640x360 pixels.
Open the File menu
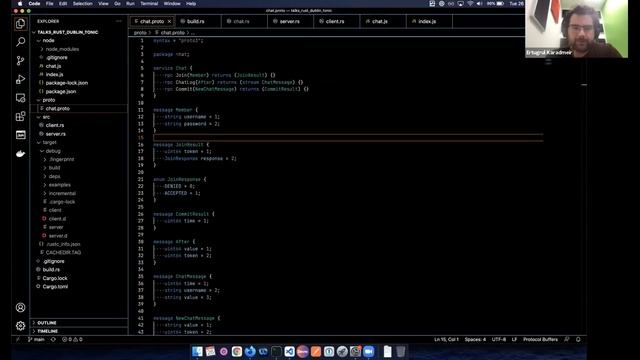pos(49,4)
